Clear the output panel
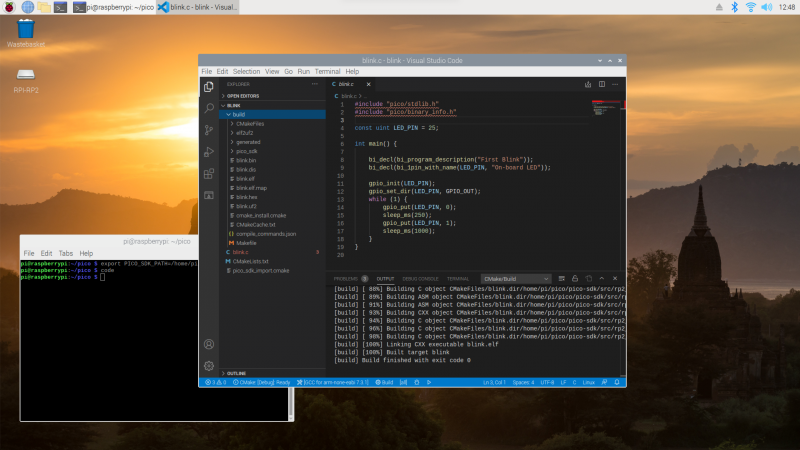The width and height of the screenshot is (800, 450). (x=563, y=278)
